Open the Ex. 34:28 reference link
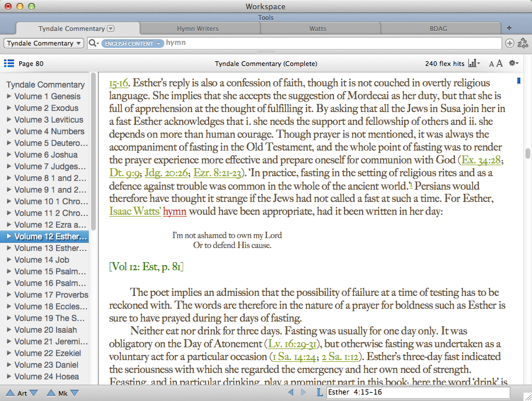The height and width of the screenshot is (401, 532). pyautogui.click(x=481, y=160)
